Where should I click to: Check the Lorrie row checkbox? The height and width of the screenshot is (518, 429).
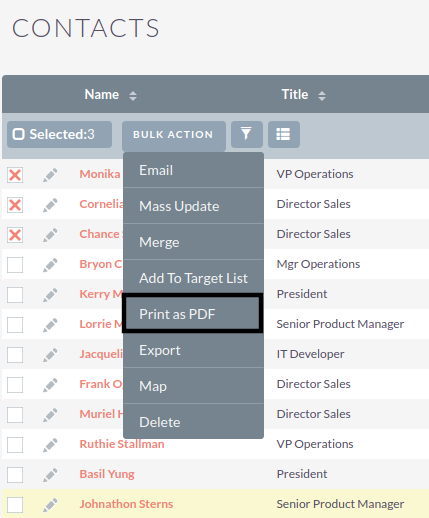15,325
